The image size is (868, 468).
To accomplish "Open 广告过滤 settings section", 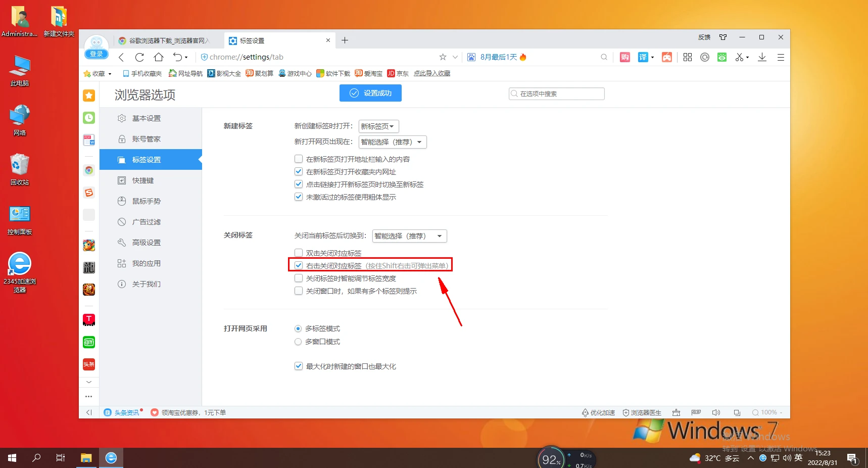I will (151, 222).
